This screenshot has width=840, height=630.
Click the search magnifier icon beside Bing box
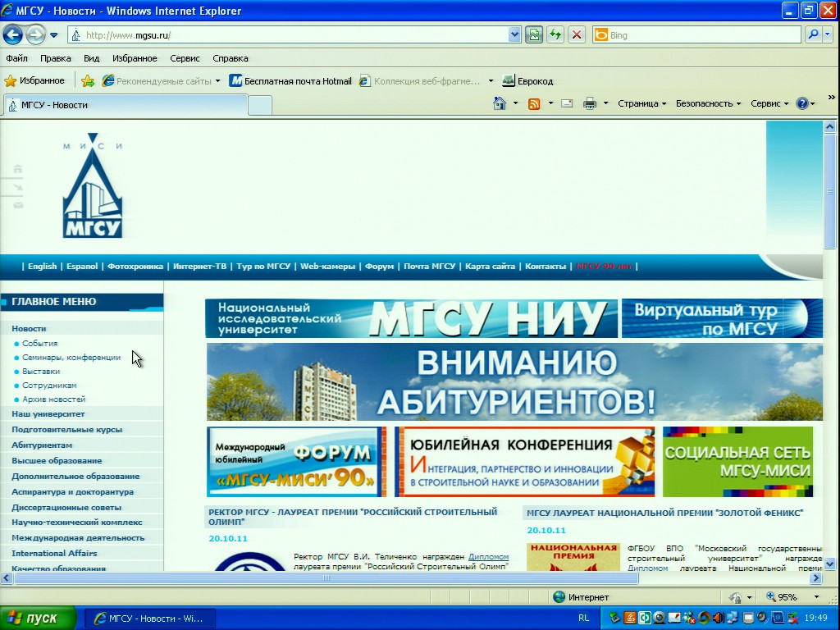[813, 34]
